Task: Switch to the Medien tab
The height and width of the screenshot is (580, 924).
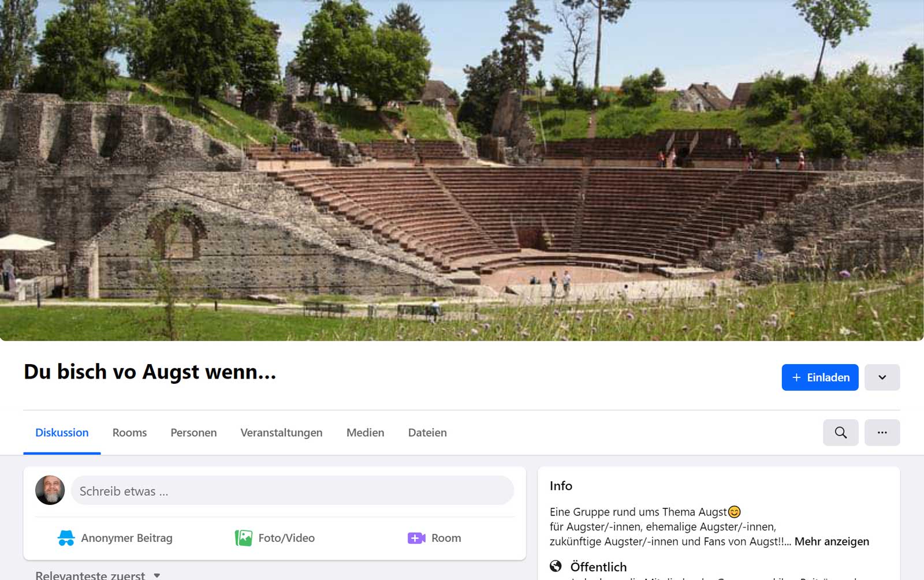Action: click(x=365, y=432)
